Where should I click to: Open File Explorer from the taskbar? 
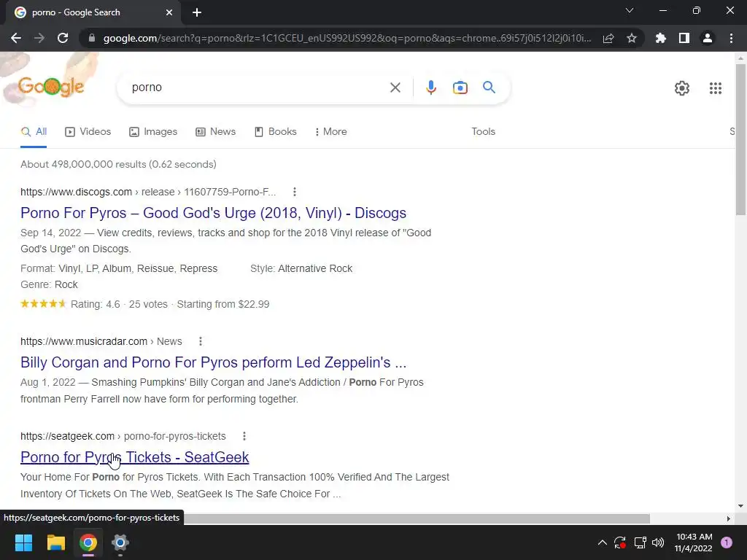[x=55, y=542]
